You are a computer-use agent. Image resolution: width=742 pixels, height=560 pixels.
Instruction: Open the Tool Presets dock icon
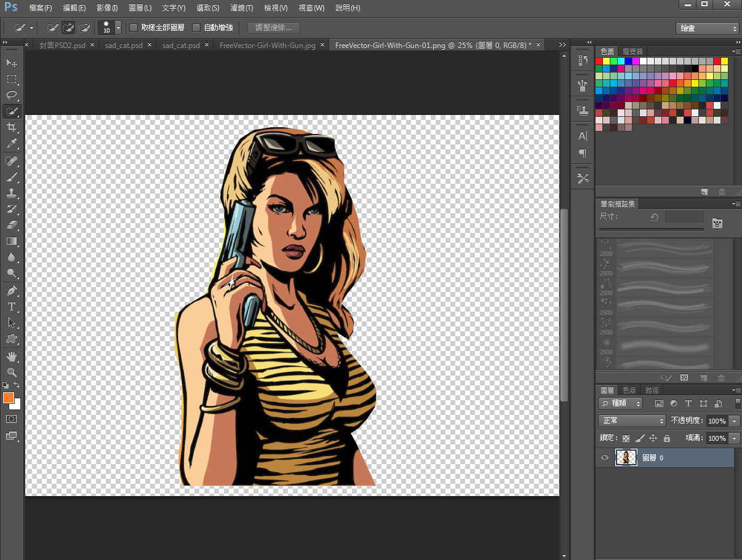click(x=583, y=178)
